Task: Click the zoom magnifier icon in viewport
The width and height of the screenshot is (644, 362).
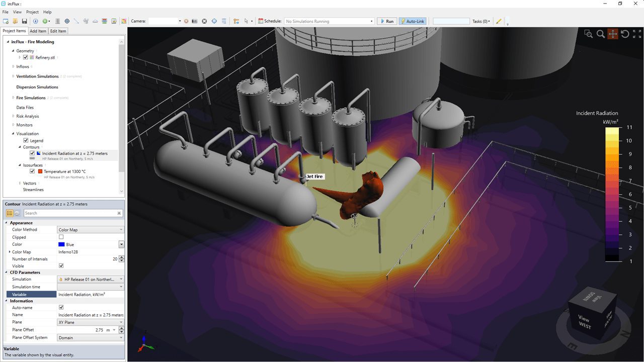Action: (x=600, y=34)
